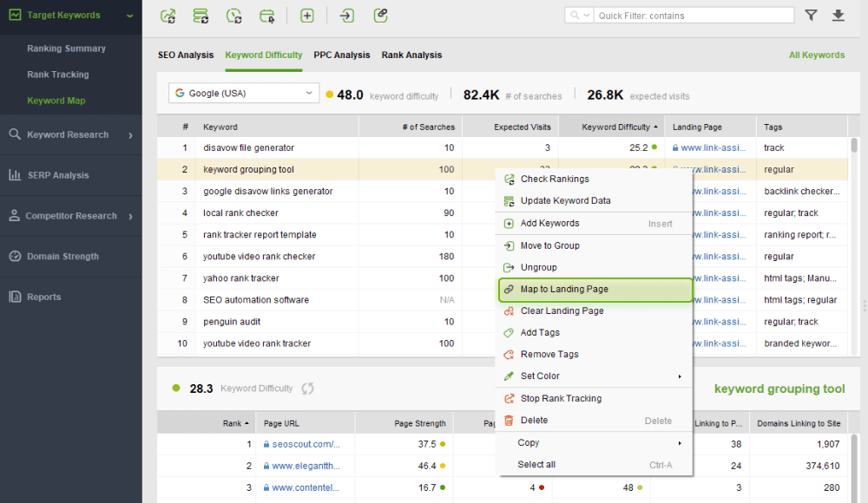Image resolution: width=868 pixels, height=503 pixels.
Task: Open the www.contentel... page URL link
Action: pos(305,487)
